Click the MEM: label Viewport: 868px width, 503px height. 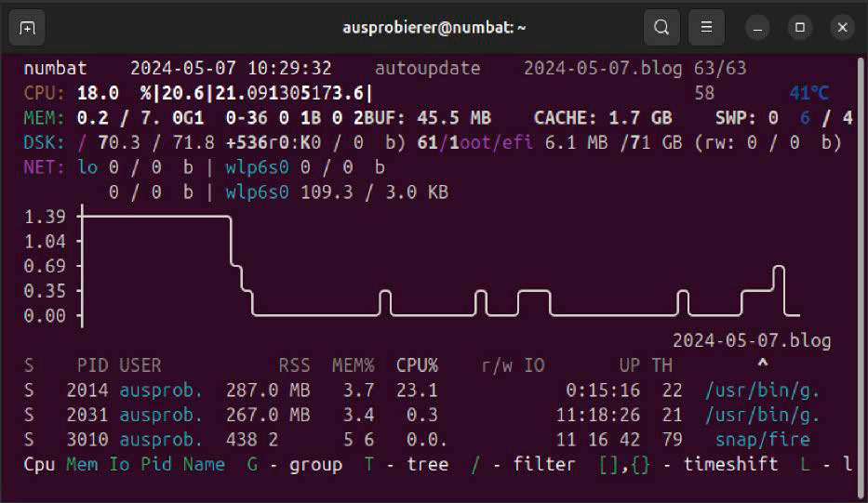[x=45, y=118]
